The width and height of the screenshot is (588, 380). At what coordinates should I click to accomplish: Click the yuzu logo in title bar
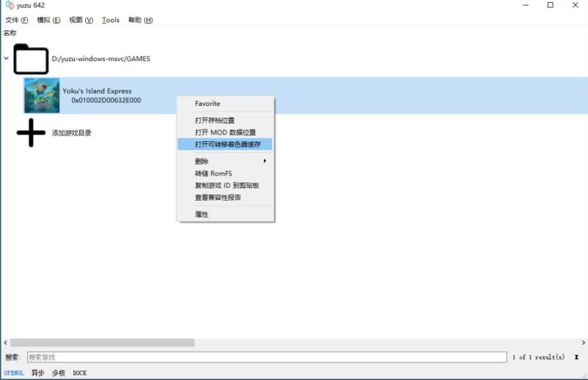[10, 5]
